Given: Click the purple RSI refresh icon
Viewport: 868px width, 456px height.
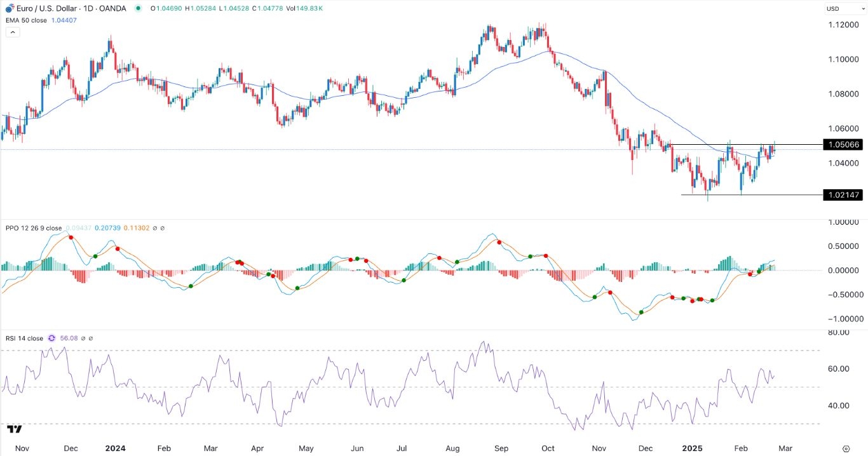Looking at the screenshot, I should (x=51, y=339).
